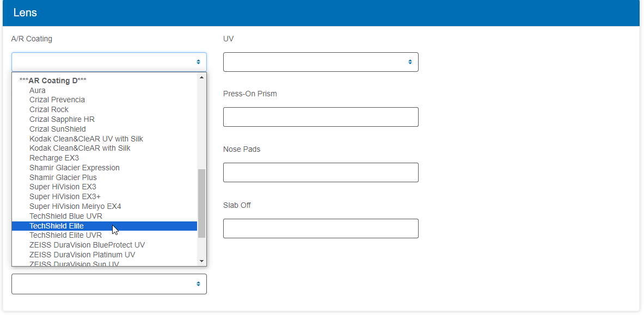Open the A/R Coating dropdown
This screenshot has height=315, width=644.
[x=109, y=62]
